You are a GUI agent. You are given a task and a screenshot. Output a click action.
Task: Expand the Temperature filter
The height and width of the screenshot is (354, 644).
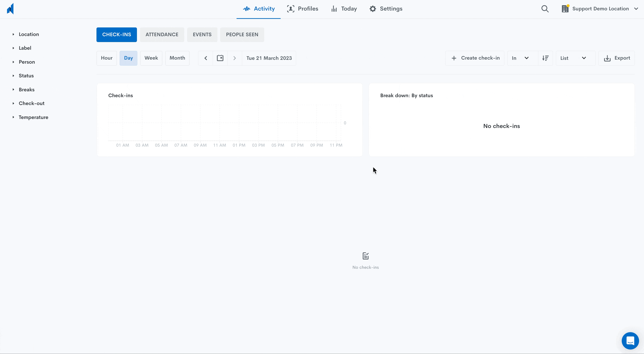33,117
